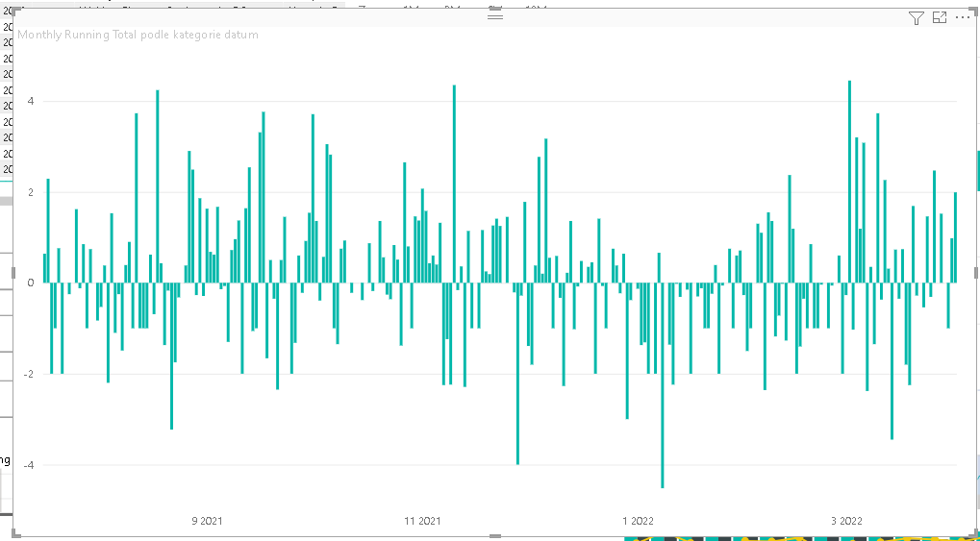Viewport: 980px width, 541px height.
Task: Open the filters icon on the chart visual
Action: [916, 18]
